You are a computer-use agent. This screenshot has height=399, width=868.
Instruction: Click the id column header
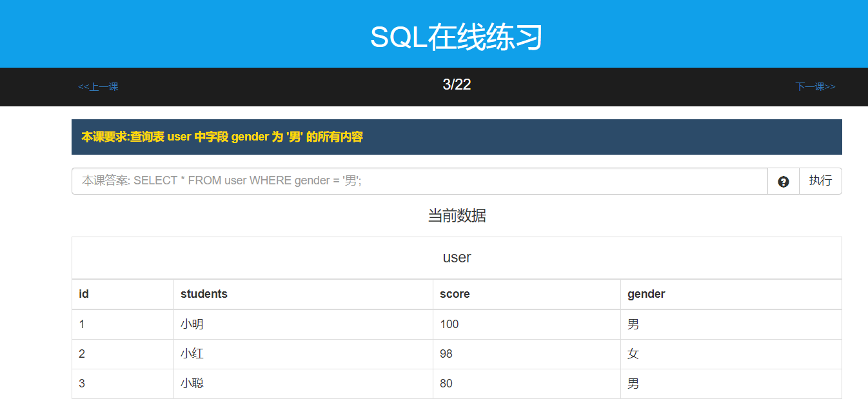pos(84,294)
